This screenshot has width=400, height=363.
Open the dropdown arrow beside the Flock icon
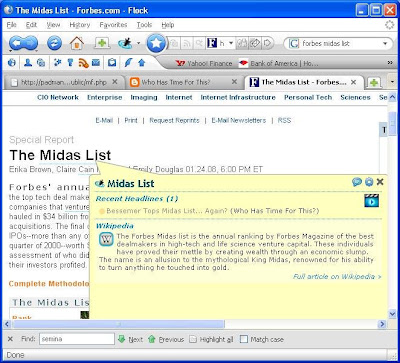[139, 44]
